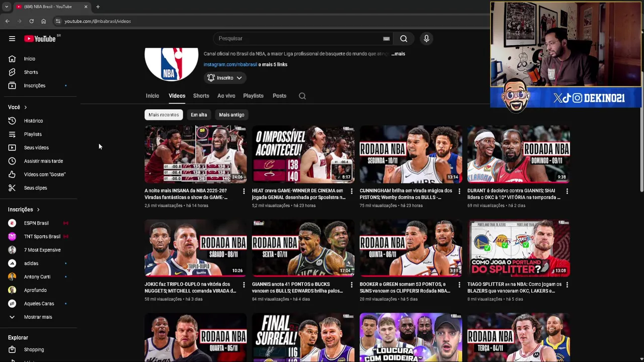Click the search magnifier button
The image size is (644, 362).
(404, 39)
